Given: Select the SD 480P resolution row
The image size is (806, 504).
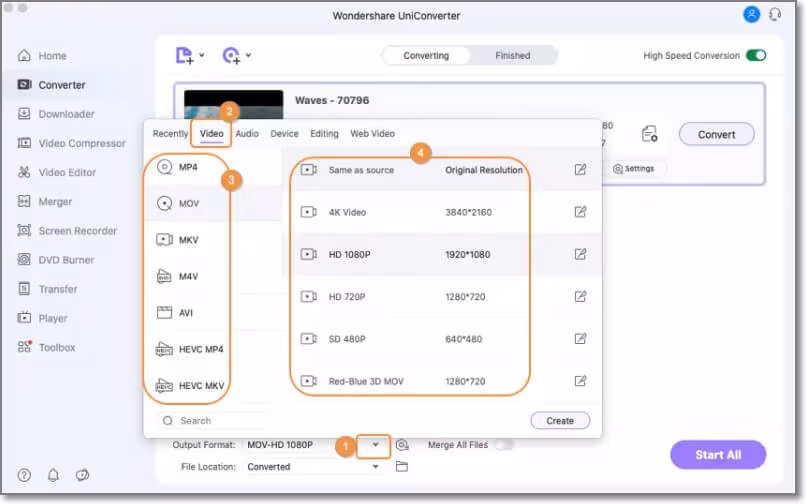Looking at the screenshot, I should [x=442, y=338].
